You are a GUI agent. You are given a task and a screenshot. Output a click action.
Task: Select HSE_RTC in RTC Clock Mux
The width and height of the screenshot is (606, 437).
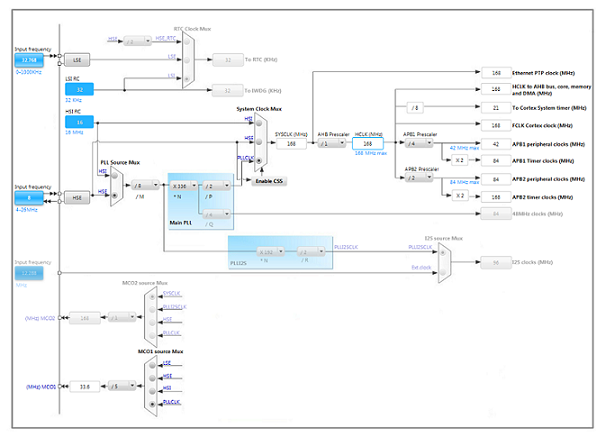pyautogui.click(x=187, y=41)
